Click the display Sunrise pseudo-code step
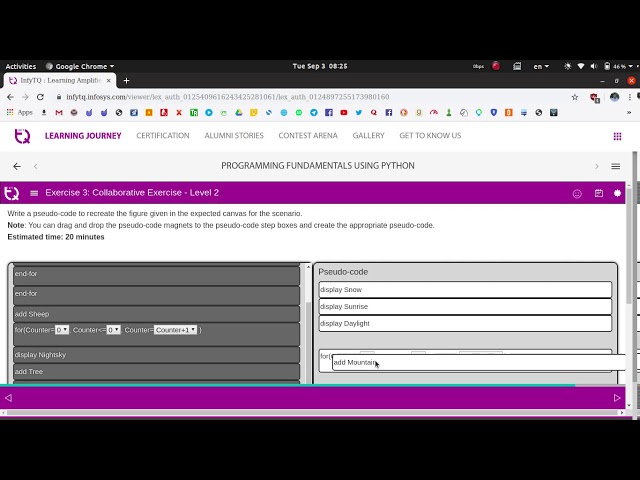Screen dimensions: 640x480 [x=465, y=307]
